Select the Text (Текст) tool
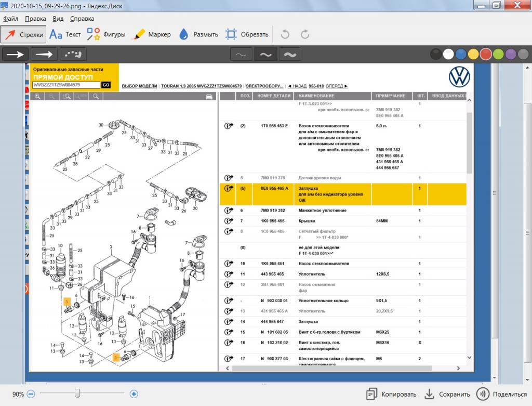The height and width of the screenshot is (406, 532). (65, 34)
